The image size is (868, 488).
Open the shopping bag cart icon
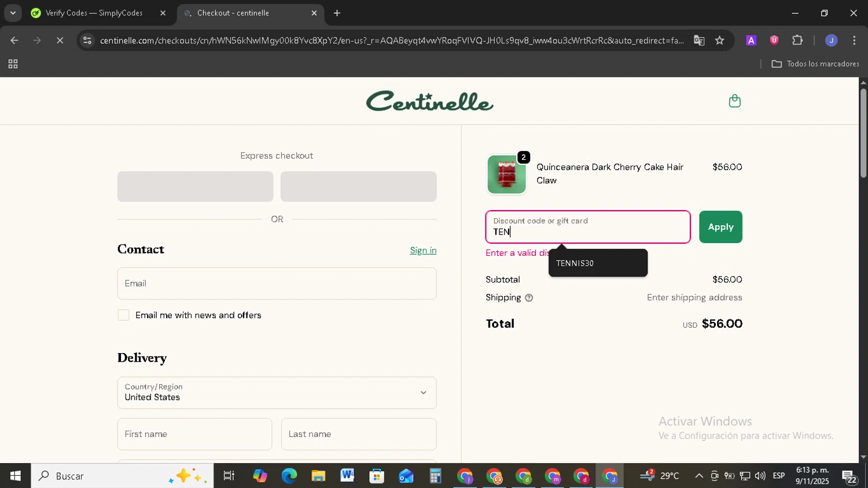734,101
